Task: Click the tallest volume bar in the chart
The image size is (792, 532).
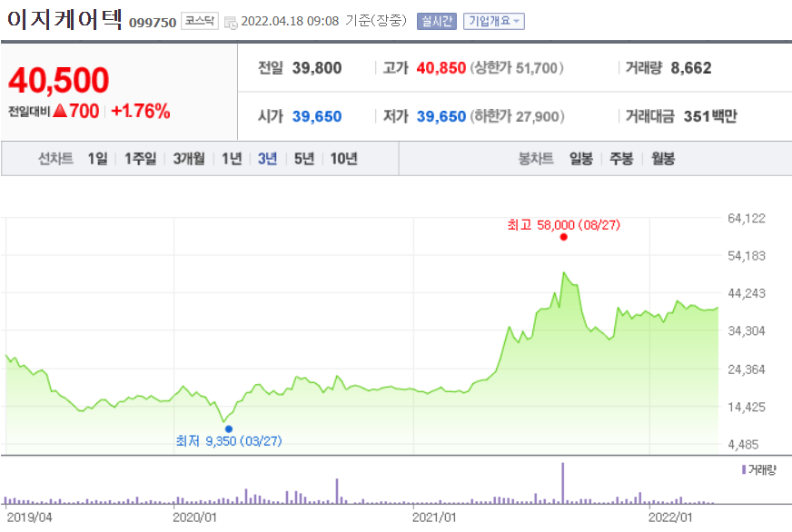Action: (x=563, y=483)
